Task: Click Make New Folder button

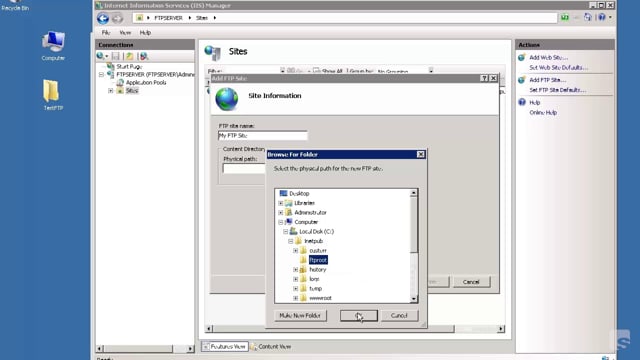Action: (300, 316)
